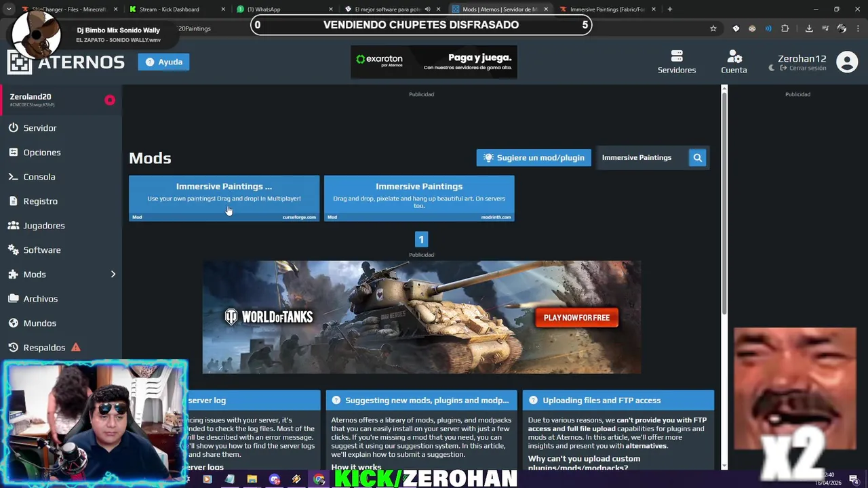Click PLAY NOW FOR FREE ad button
The width and height of the screenshot is (868, 488).
576,318
